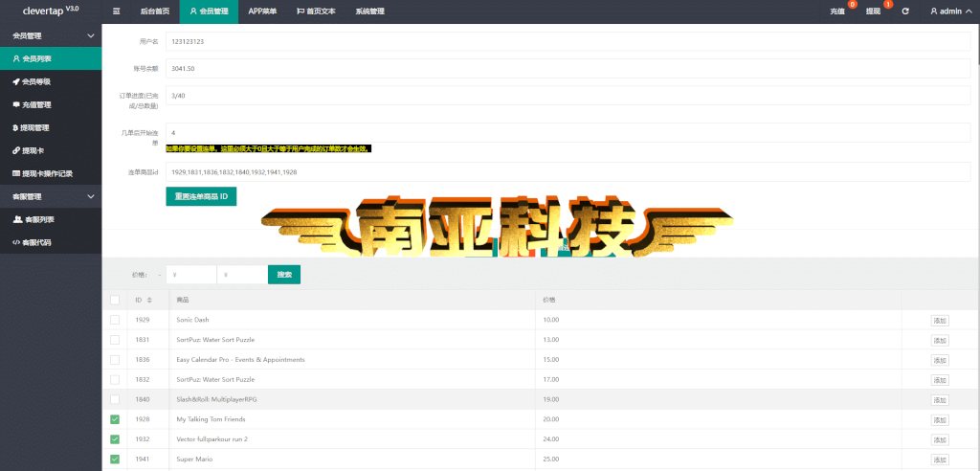Viewport: 980px width, 471px height.
Task: Click the 几单后开始连单 input field
Action: pyautogui.click(x=568, y=133)
